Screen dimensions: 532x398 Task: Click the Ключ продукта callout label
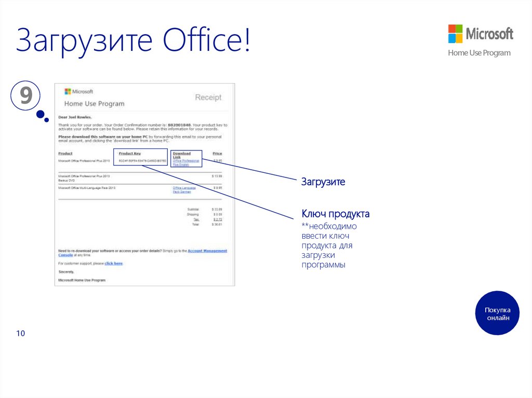coord(335,213)
